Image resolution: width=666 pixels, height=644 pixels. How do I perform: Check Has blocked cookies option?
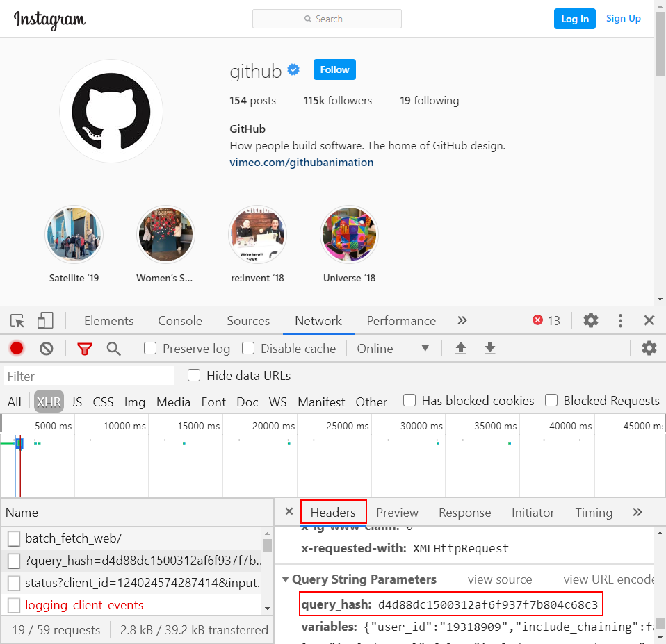409,400
